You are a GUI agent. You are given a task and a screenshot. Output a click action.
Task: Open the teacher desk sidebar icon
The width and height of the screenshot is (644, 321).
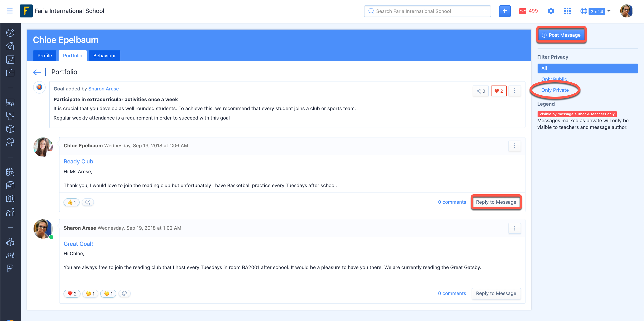point(10,116)
